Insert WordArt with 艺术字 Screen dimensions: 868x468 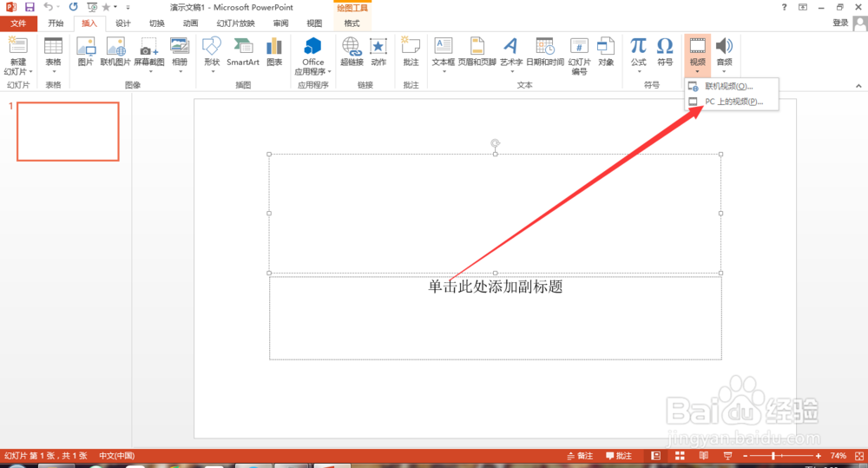pyautogui.click(x=511, y=47)
